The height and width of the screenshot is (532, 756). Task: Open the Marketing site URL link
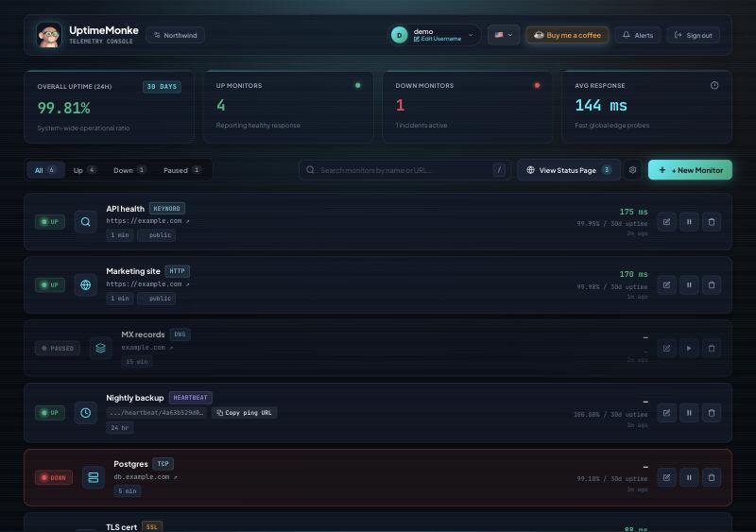[x=147, y=284]
